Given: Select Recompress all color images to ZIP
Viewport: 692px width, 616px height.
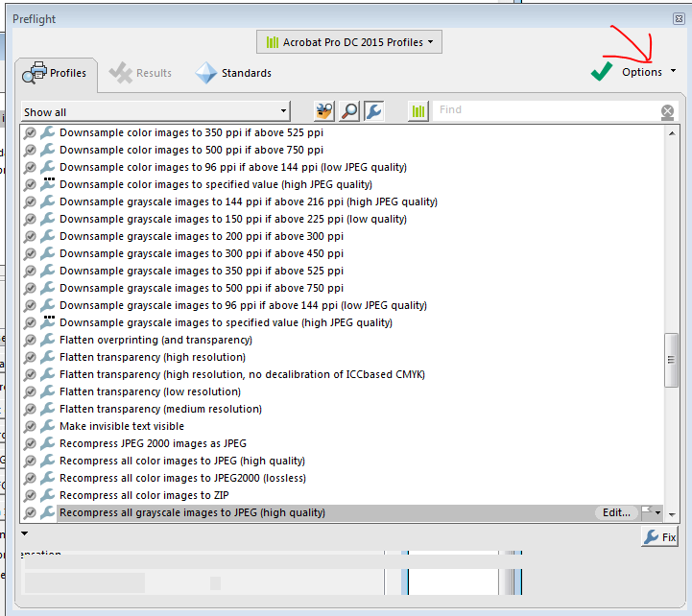Looking at the screenshot, I should [144, 495].
